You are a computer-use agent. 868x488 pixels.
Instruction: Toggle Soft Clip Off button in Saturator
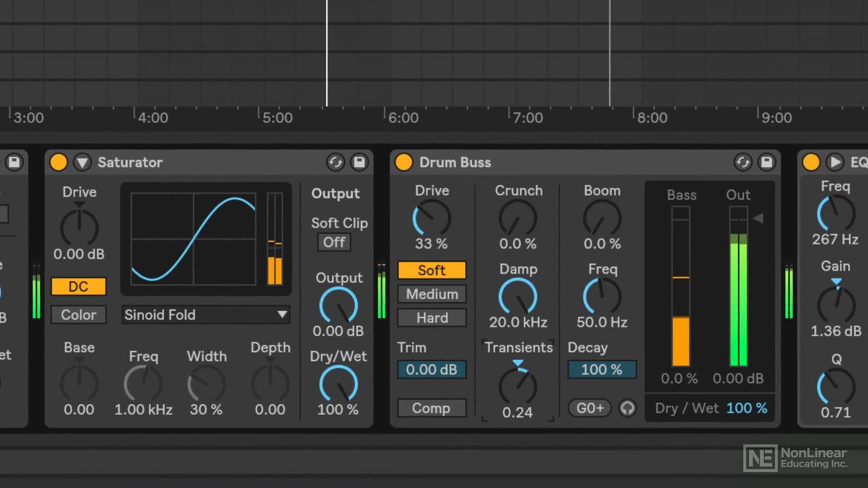point(334,241)
